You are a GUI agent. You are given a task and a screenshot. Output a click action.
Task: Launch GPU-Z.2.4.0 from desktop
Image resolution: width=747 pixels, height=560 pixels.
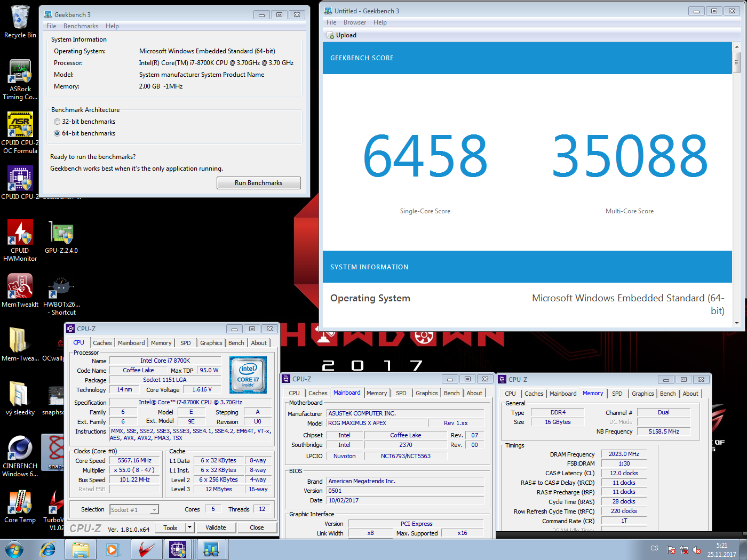(61, 237)
